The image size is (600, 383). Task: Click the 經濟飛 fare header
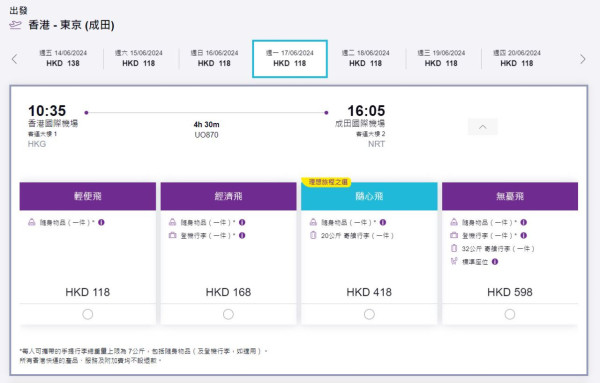[228, 196]
